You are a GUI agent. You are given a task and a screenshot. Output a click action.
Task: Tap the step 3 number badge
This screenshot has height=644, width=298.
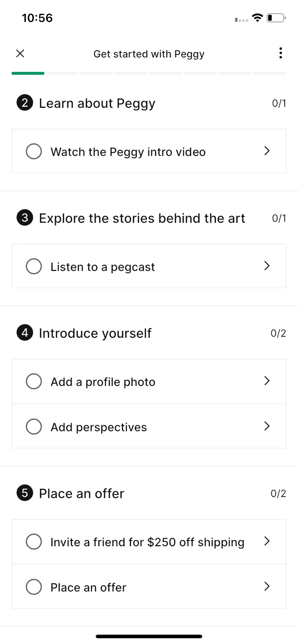pos(25,218)
